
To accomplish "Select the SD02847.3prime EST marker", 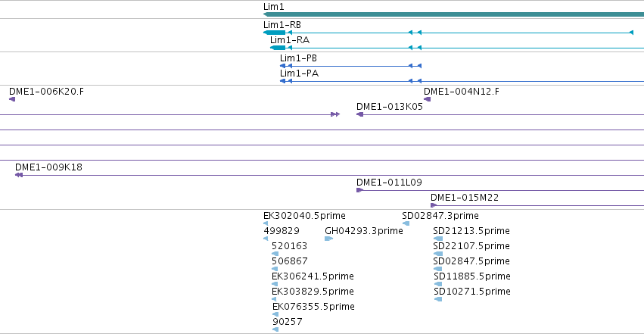I will click(x=406, y=223).
